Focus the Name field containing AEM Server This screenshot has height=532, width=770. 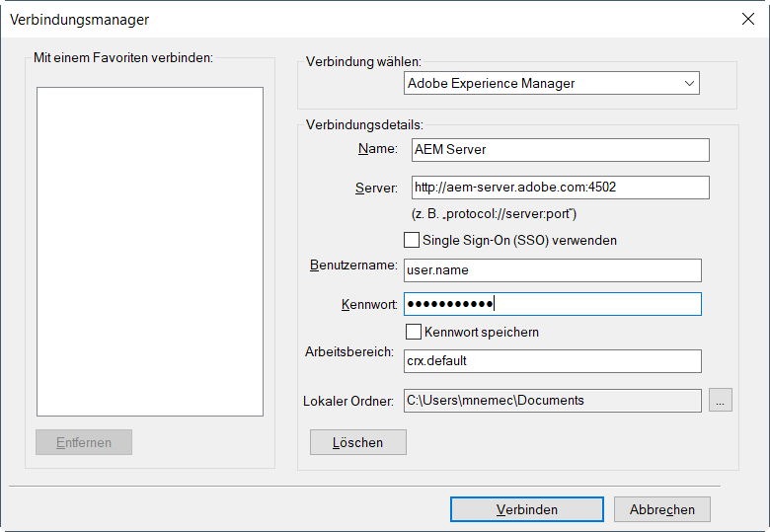pyautogui.click(x=560, y=150)
